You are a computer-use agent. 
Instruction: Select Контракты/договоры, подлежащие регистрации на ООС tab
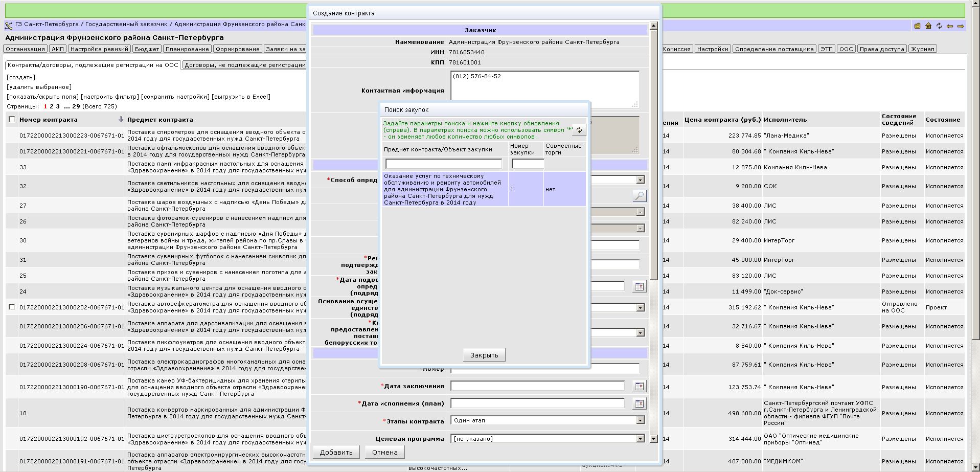(93, 65)
